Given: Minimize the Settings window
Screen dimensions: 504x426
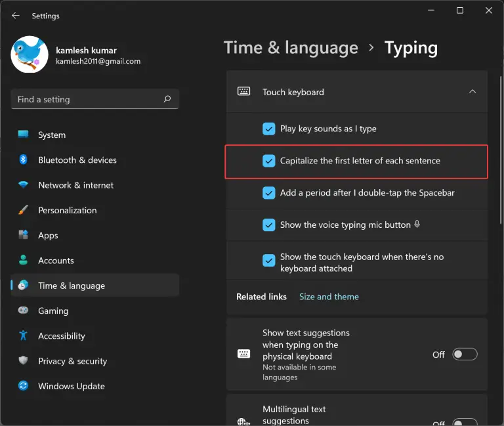Looking at the screenshot, I should point(431,11).
